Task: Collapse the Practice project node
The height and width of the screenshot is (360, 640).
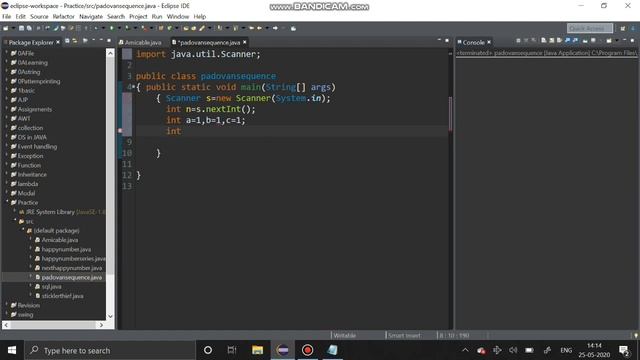Action: [x=7, y=202]
